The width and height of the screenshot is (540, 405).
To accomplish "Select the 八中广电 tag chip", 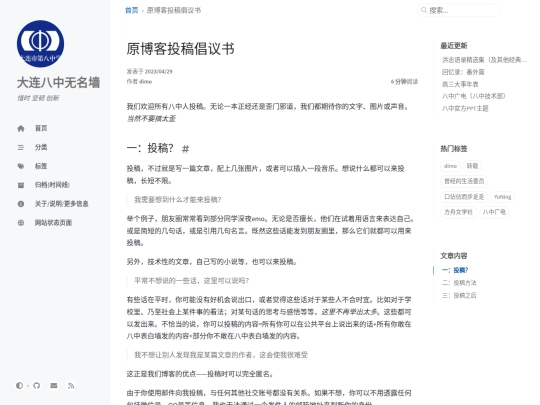I will pyautogui.click(x=494, y=212).
